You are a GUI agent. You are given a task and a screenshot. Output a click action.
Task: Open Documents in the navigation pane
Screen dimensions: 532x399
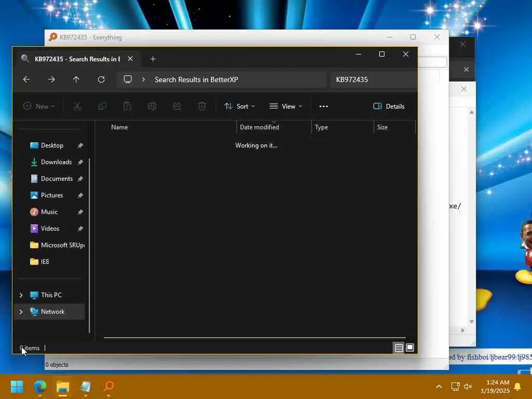coord(57,179)
